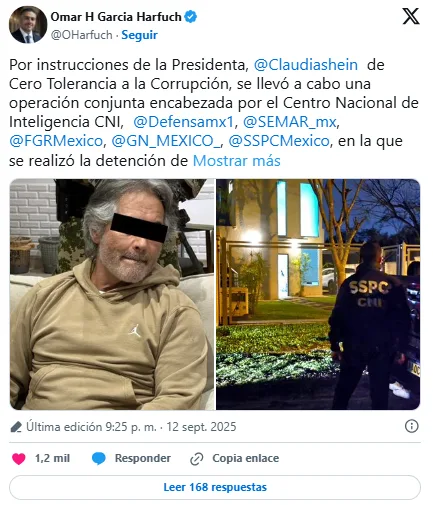
Task: Open the @OHarfuch handle
Action: (x=82, y=35)
